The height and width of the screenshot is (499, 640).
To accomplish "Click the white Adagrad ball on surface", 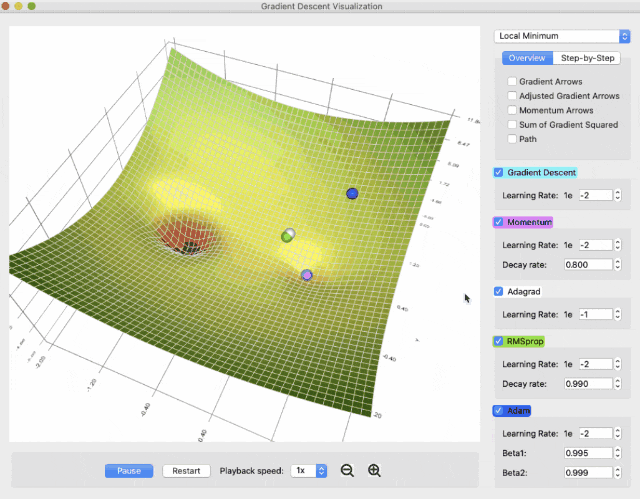I will pyautogui.click(x=291, y=233).
